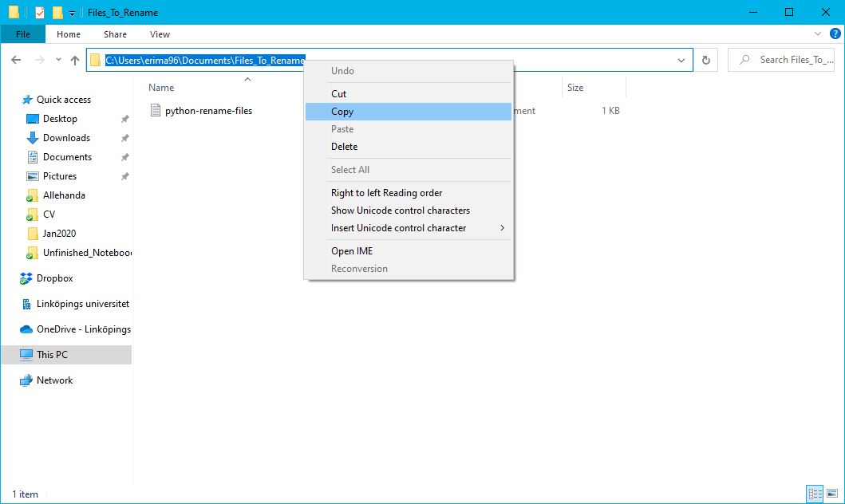Switch to details view icon in status bar
This screenshot has height=504, width=845.
814,494
